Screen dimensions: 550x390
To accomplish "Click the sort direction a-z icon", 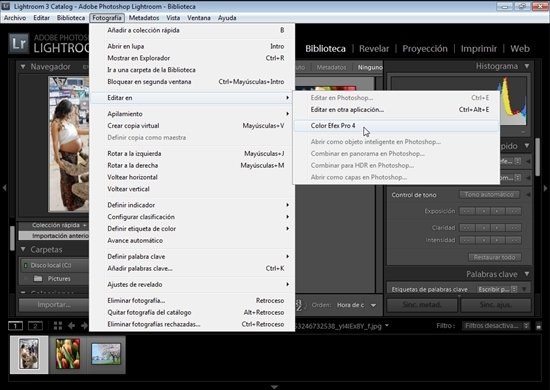I will 299,305.
